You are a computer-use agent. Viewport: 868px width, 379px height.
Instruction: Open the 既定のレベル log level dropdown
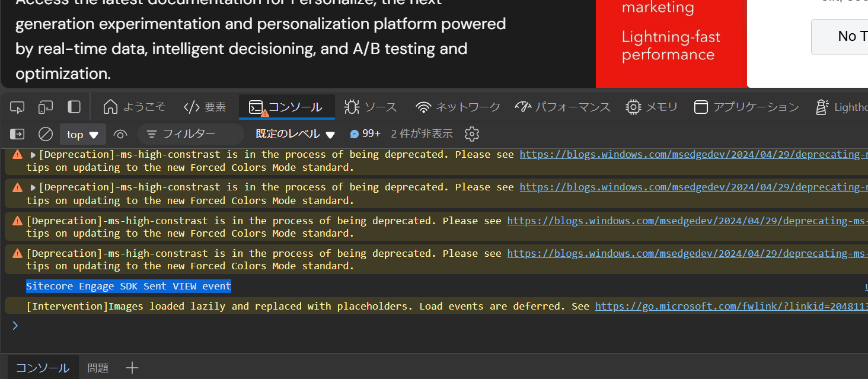(295, 135)
